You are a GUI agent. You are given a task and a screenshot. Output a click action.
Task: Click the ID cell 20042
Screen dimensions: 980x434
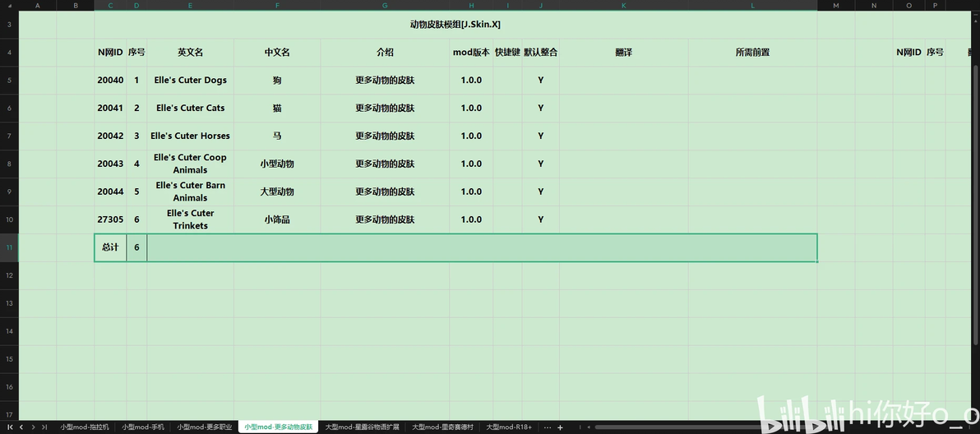click(110, 136)
